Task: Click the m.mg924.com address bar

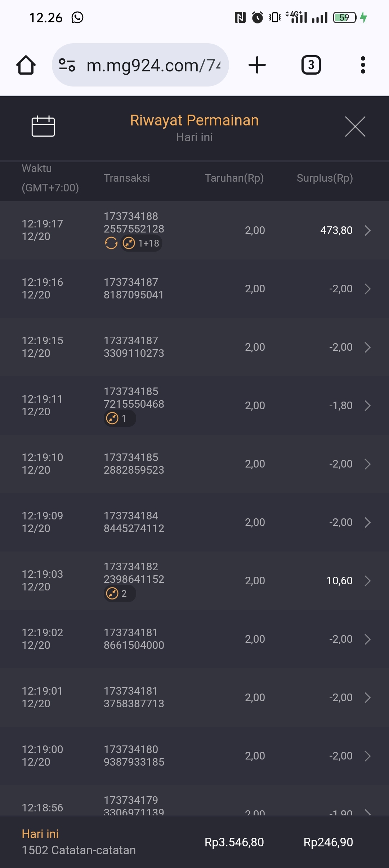Action: click(x=153, y=65)
